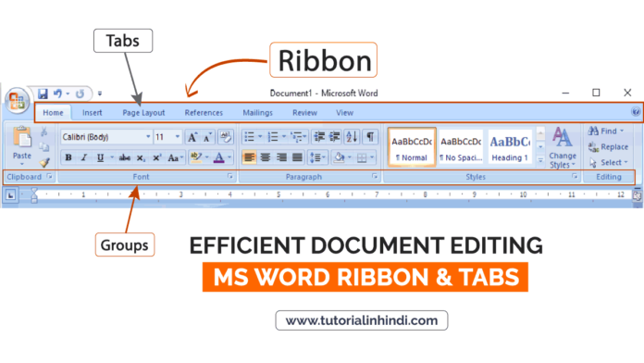Open the Select menu
The height and width of the screenshot is (363, 644).
pos(609,162)
